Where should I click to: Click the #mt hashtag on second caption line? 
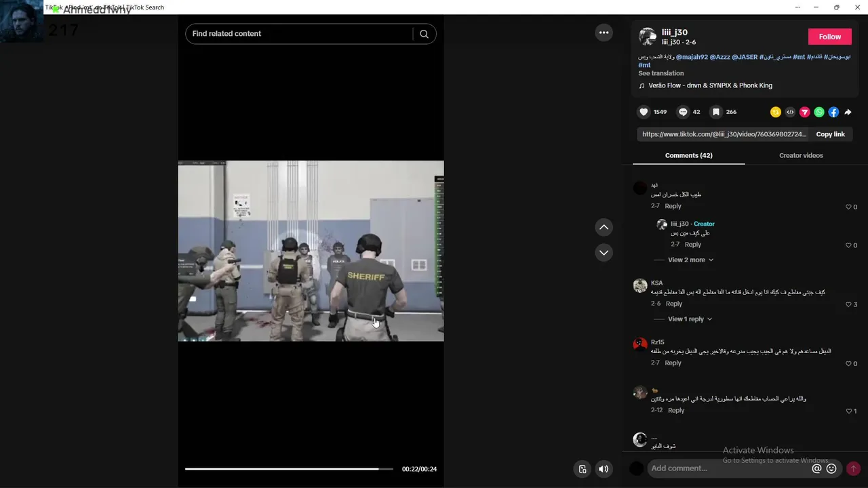pos(644,65)
